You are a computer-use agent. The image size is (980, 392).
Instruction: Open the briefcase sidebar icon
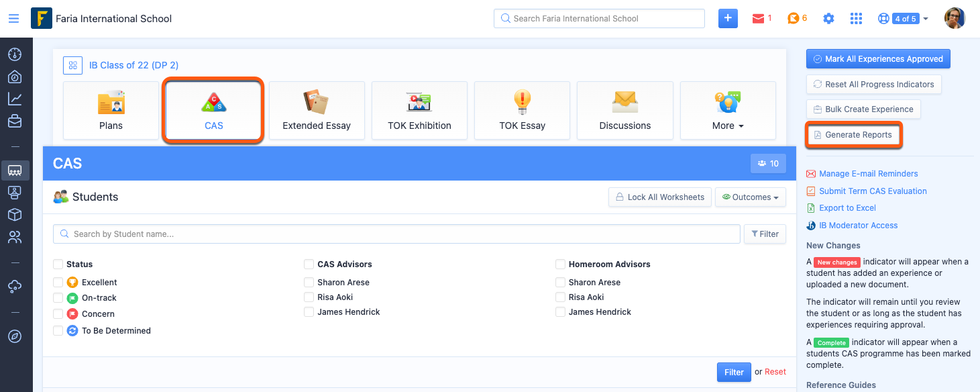tap(15, 121)
